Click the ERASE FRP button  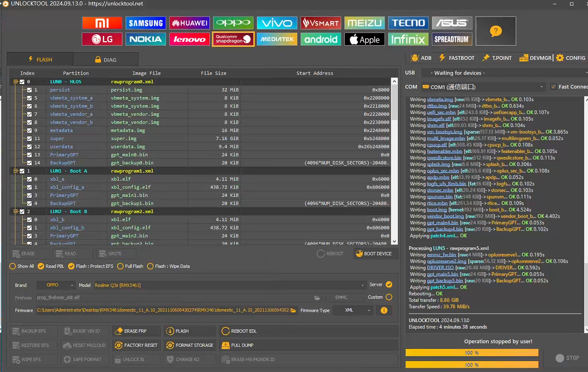pos(136,331)
